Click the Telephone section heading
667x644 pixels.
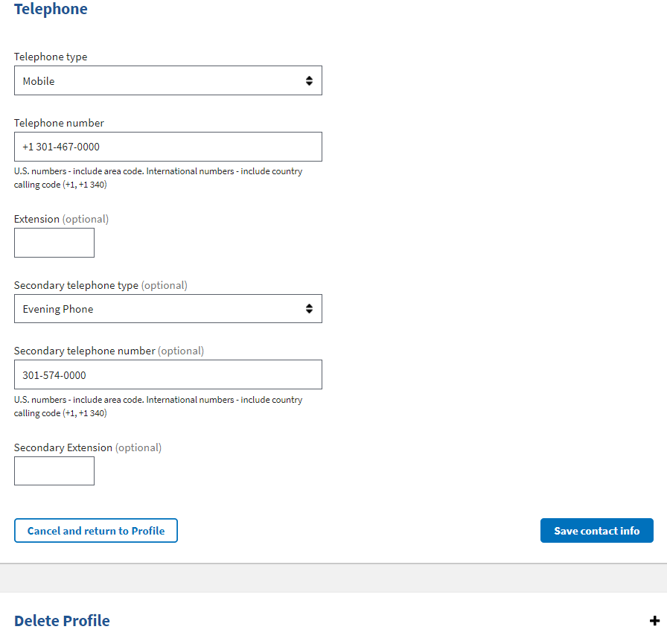point(51,10)
